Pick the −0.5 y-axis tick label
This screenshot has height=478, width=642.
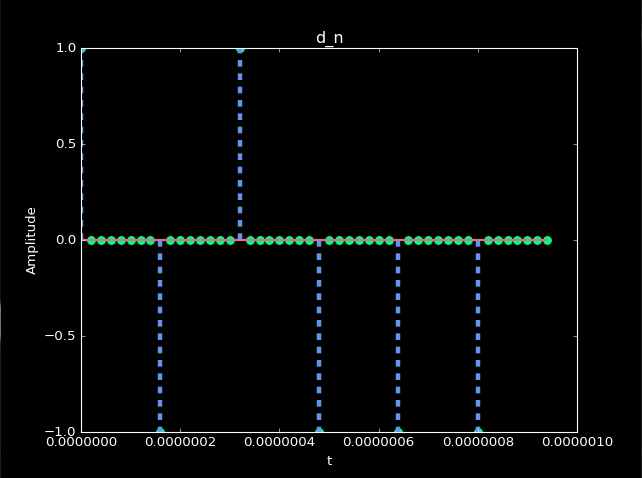(62, 336)
